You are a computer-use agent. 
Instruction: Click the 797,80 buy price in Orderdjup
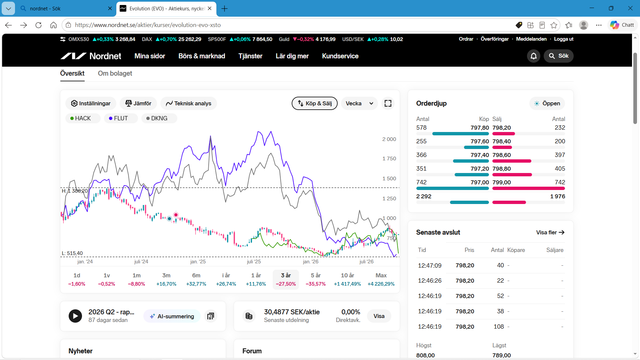(x=480, y=128)
